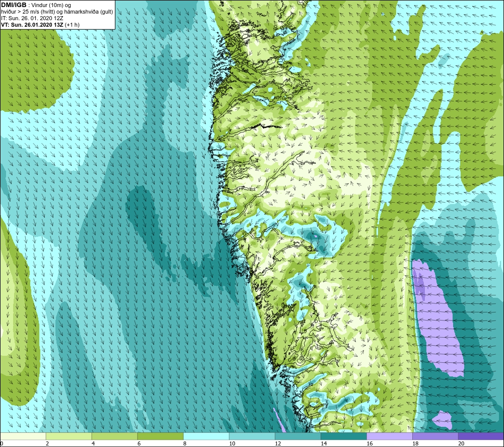Screen dimensions: 504x447
Task: Click the scale label '20'
Action: (461, 443)
